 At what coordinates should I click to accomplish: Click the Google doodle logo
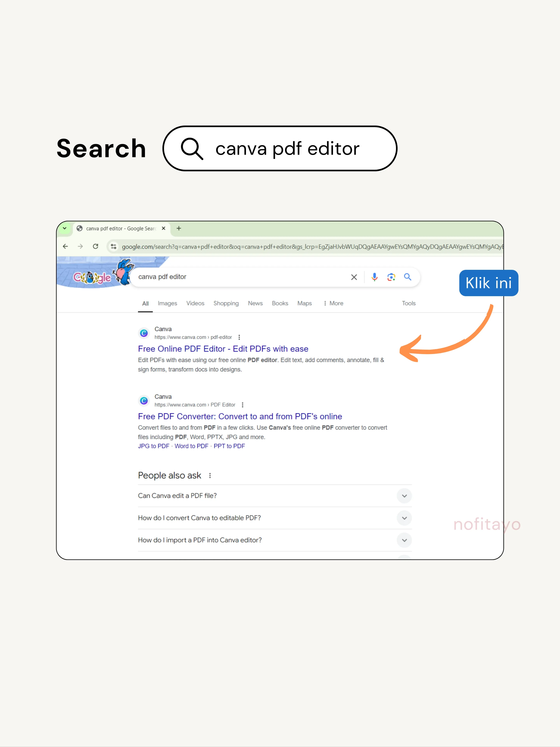tap(92, 277)
